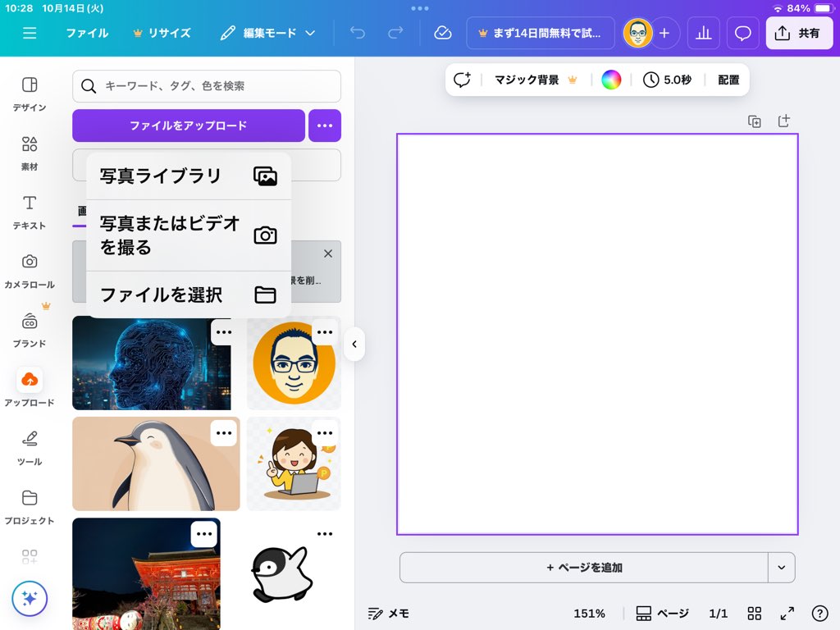Screen dimensions: 840x630
Task: Choose 写真ライブラリ from the popup menu
Action: [189, 176]
